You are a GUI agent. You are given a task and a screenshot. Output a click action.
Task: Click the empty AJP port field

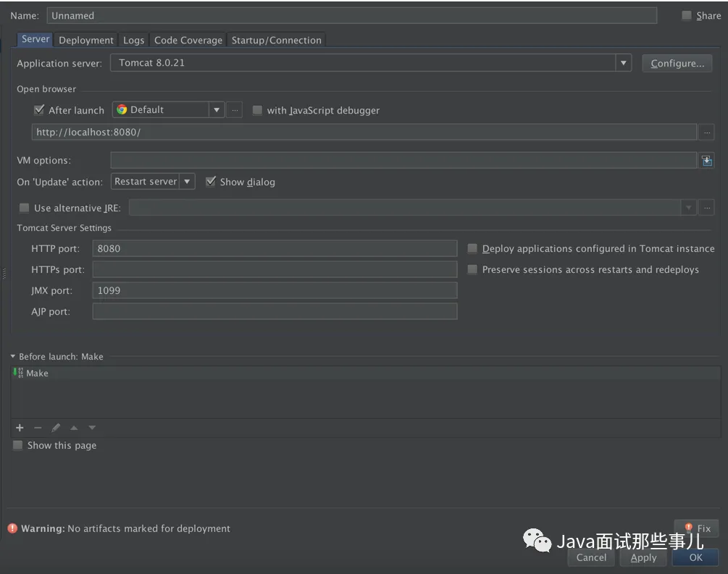click(x=275, y=311)
